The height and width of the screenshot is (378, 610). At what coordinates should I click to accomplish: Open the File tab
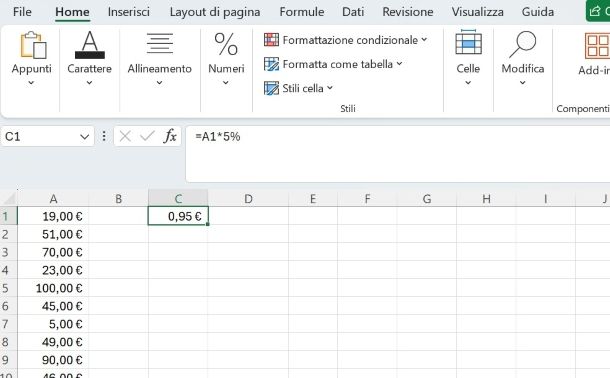point(22,12)
